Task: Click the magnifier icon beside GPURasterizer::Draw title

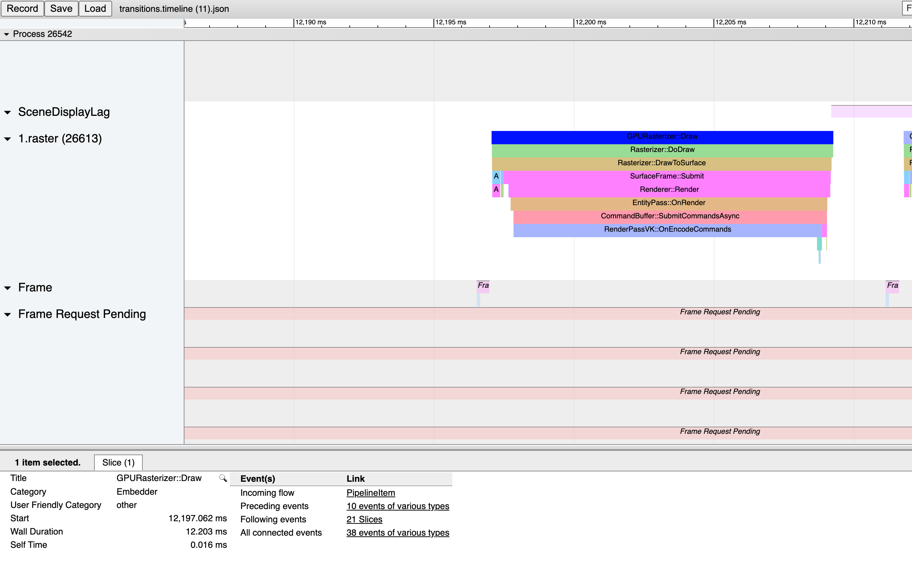Action: (222, 478)
